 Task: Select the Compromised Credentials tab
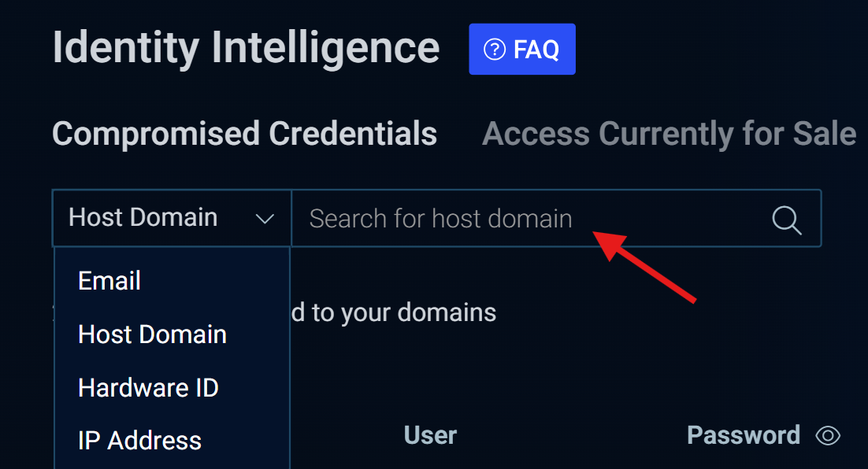(x=244, y=134)
